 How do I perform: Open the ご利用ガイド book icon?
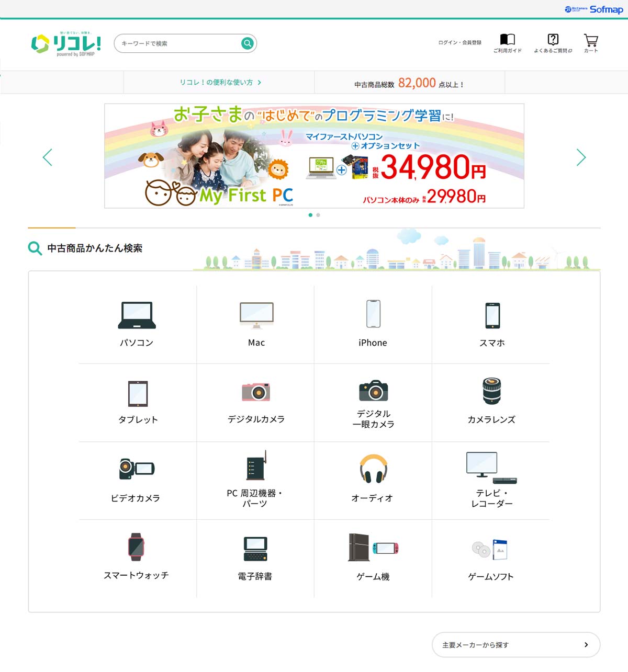pyautogui.click(x=508, y=39)
